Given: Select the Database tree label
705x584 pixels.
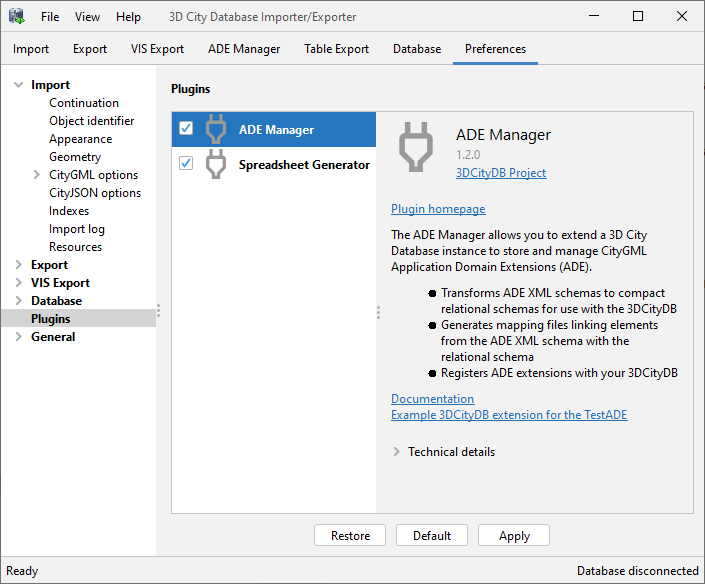Looking at the screenshot, I should click(x=56, y=301).
